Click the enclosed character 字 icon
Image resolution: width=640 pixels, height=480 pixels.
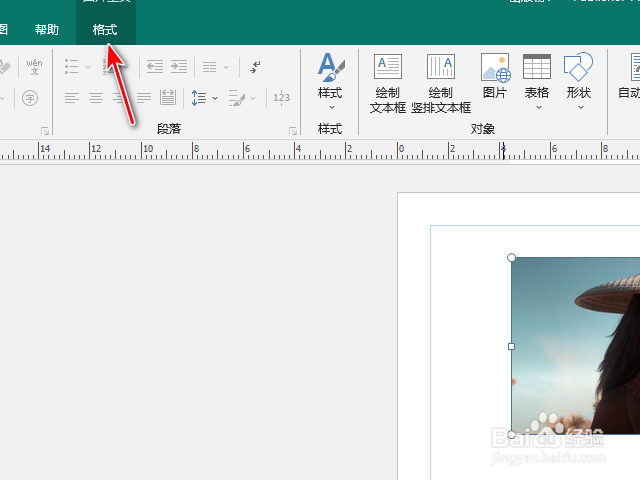pos(30,98)
